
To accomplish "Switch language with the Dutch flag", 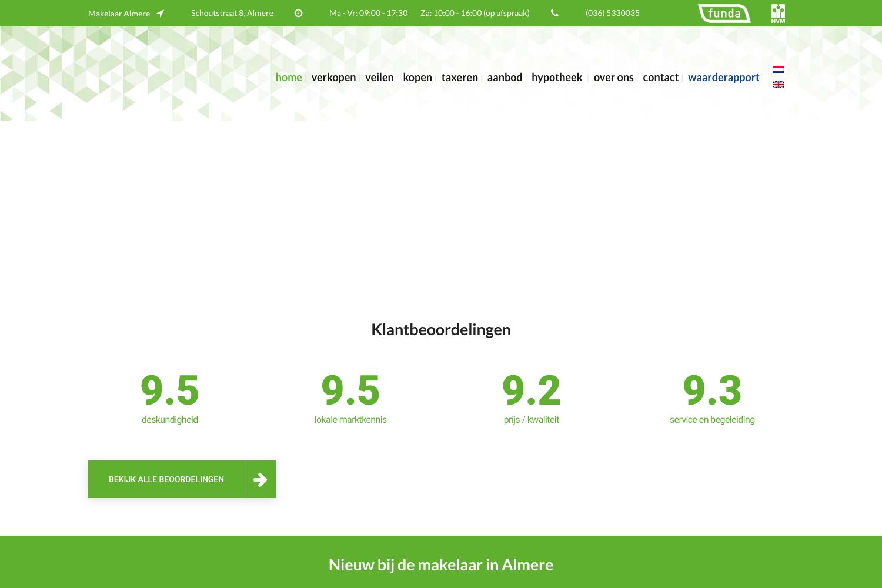I will pos(779,69).
